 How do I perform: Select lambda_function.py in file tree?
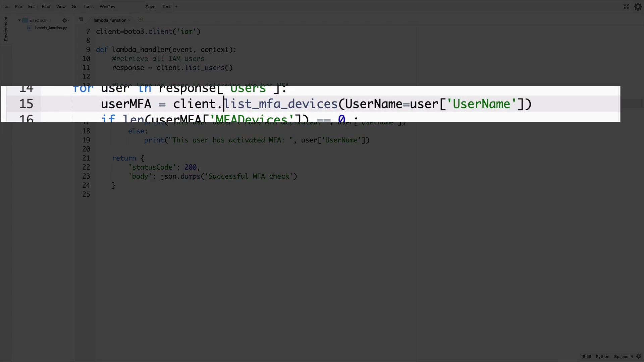click(51, 28)
